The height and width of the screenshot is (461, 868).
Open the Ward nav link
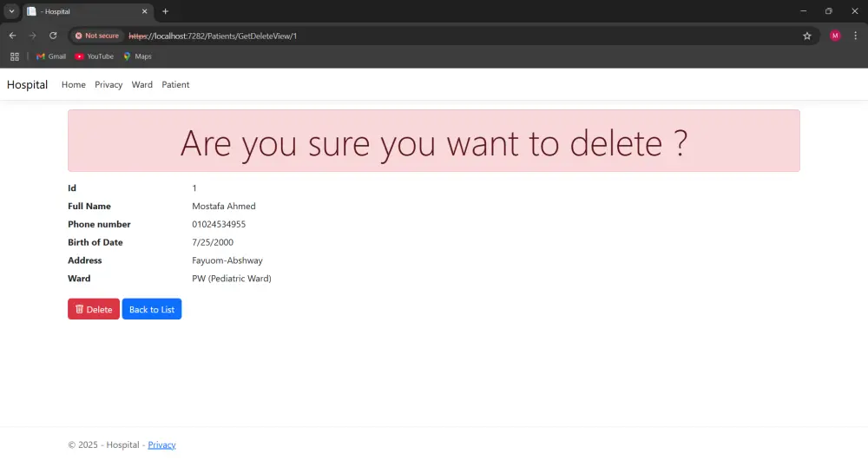point(141,85)
